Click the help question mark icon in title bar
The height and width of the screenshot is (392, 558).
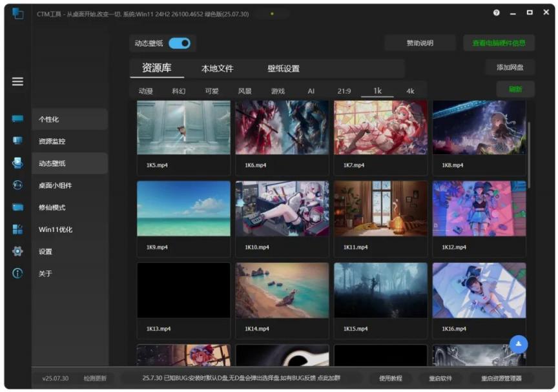(x=496, y=13)
